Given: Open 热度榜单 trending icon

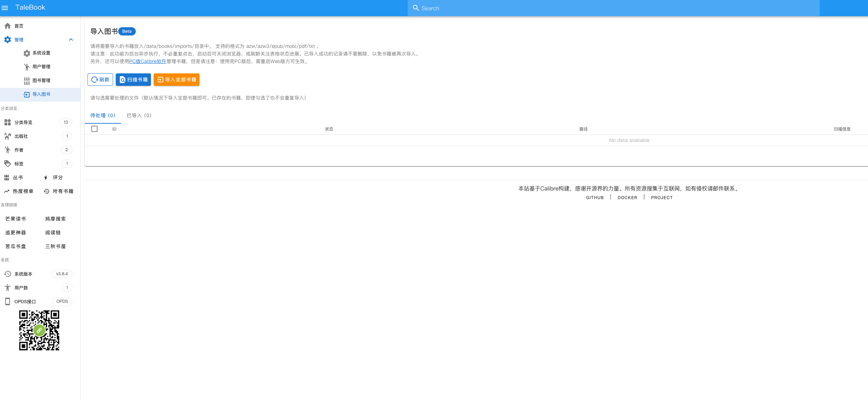Looking at the screenshot, I should click(x=7, y=191).
